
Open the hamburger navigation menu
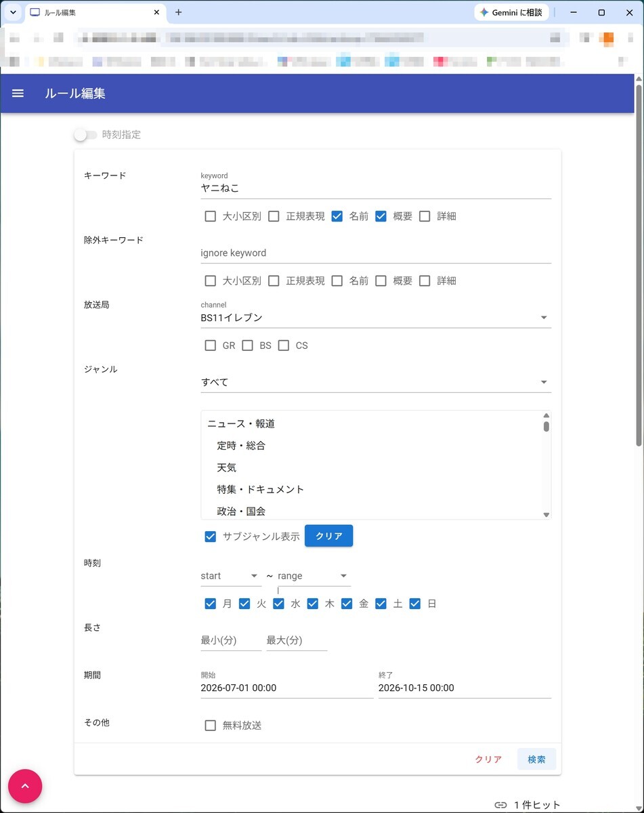[x=18, y=93]
